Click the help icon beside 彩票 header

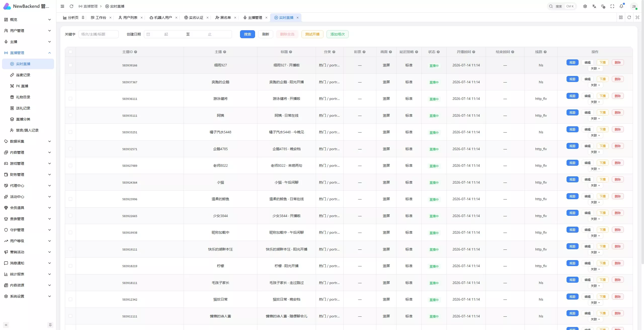(364, 52)
